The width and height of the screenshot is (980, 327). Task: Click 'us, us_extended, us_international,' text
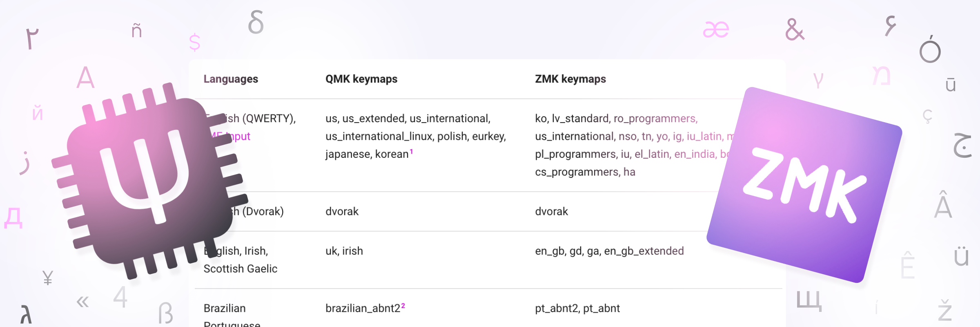pyautogui.click(x=408, y=119)
